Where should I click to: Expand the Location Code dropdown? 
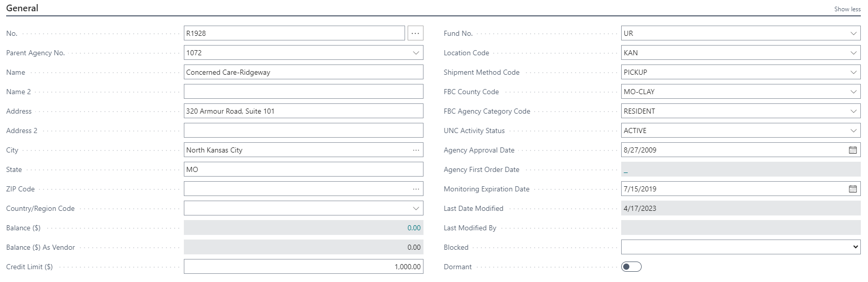point(853,53)
